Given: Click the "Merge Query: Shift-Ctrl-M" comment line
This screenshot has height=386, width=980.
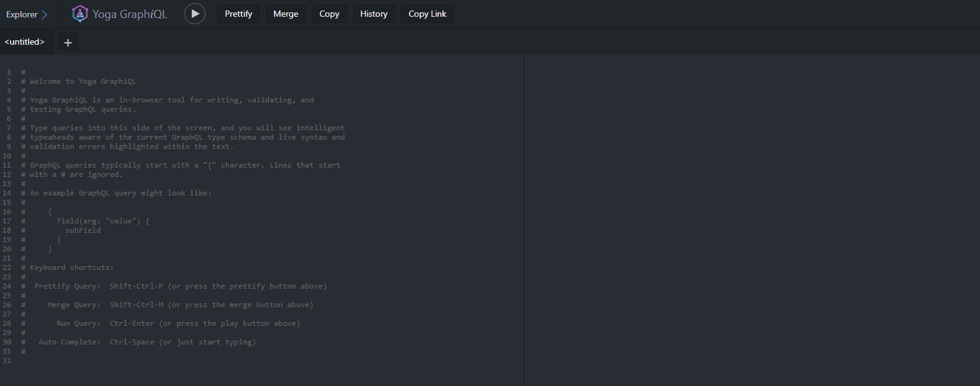Looking at the screenshot, I should tap(168, 305).
